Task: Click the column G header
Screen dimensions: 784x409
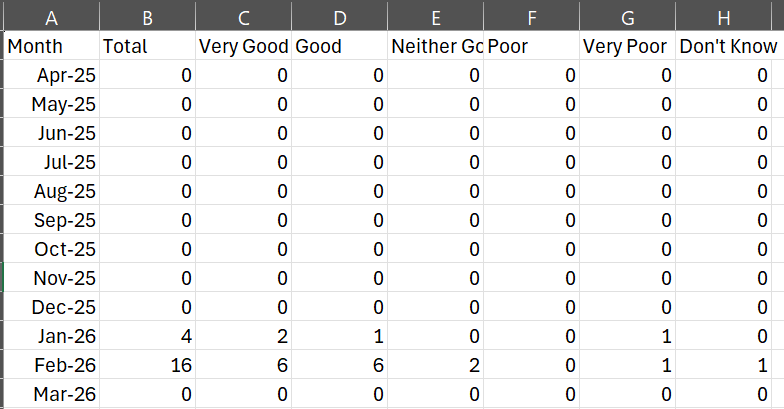Action: click(x=627, y=16)
